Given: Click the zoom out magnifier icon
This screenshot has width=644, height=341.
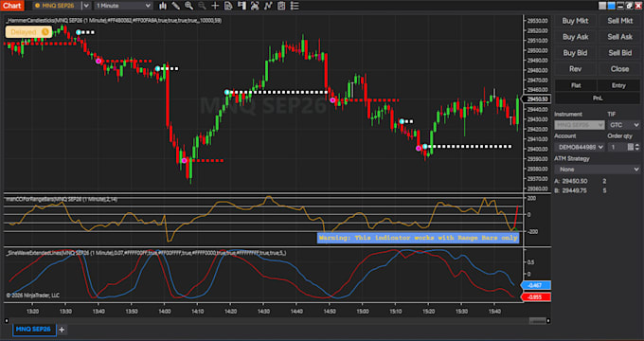Looking at the screenshot, I should click(x=202, y=6).
